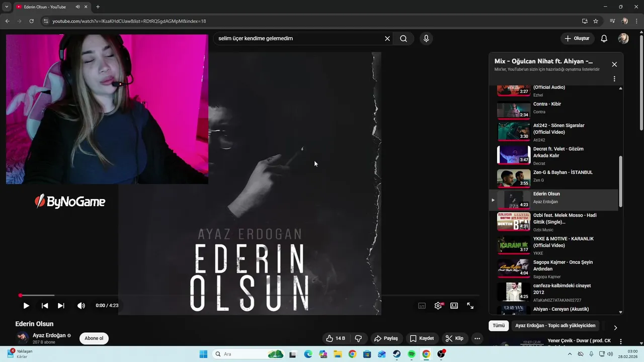The width and height of the screenshot is (644, 362).
Task: Create a clip with Klip button
Action: coord(454,338)
